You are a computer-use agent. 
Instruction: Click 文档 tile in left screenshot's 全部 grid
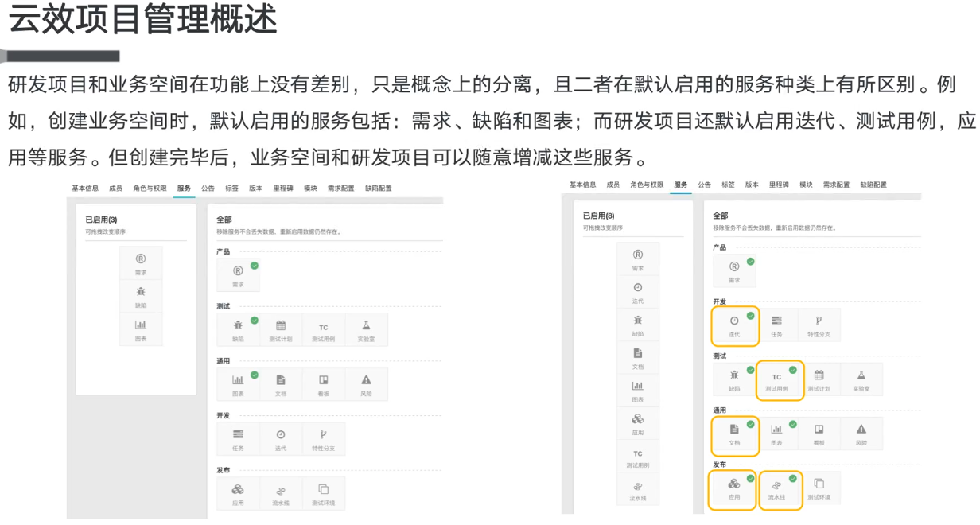(281, 384)
